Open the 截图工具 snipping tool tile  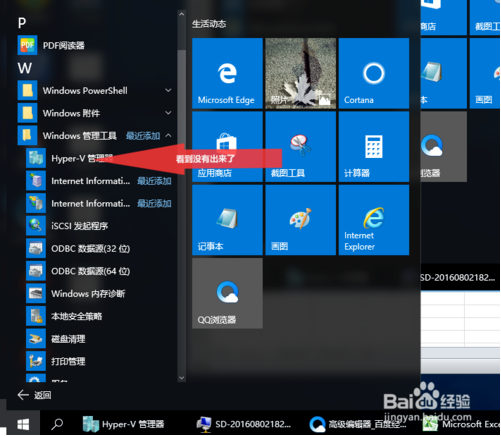(301, 147)
